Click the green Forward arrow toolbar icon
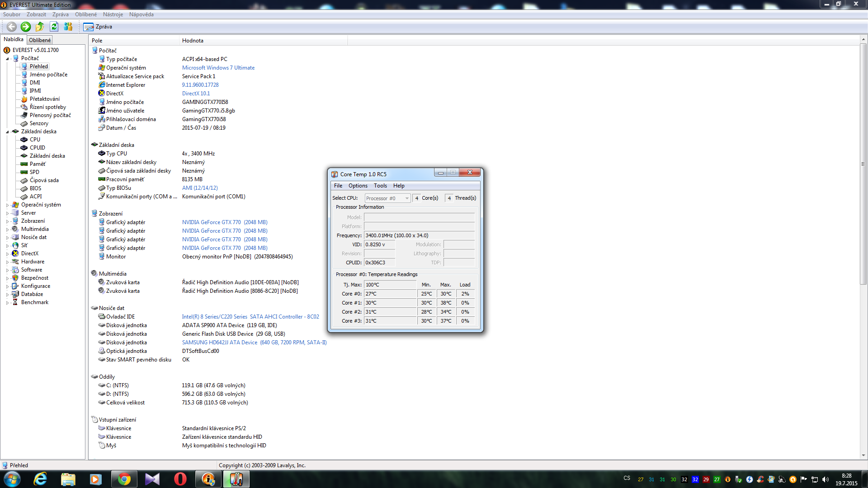This screenshot has height=488, width=868. (26, 27)
